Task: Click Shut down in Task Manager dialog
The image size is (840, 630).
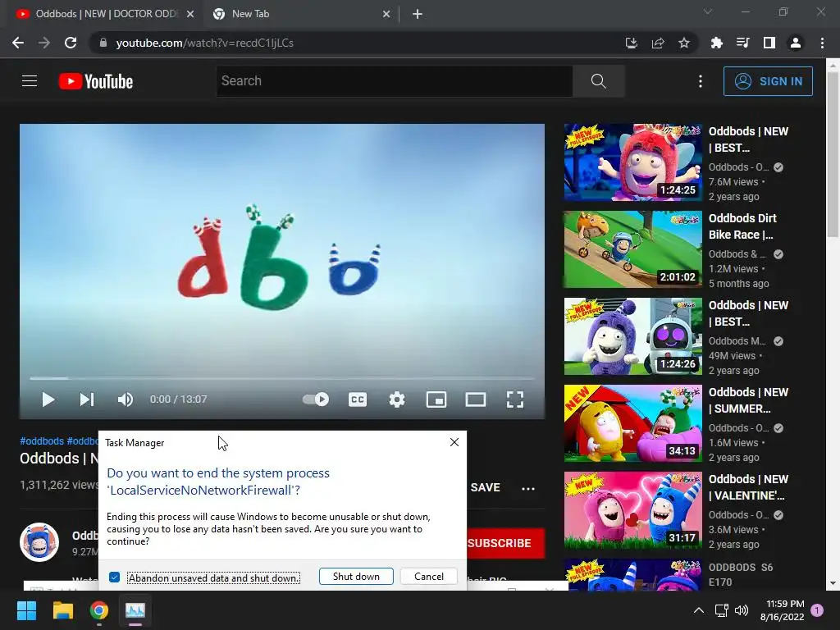Action: (356, 577)
